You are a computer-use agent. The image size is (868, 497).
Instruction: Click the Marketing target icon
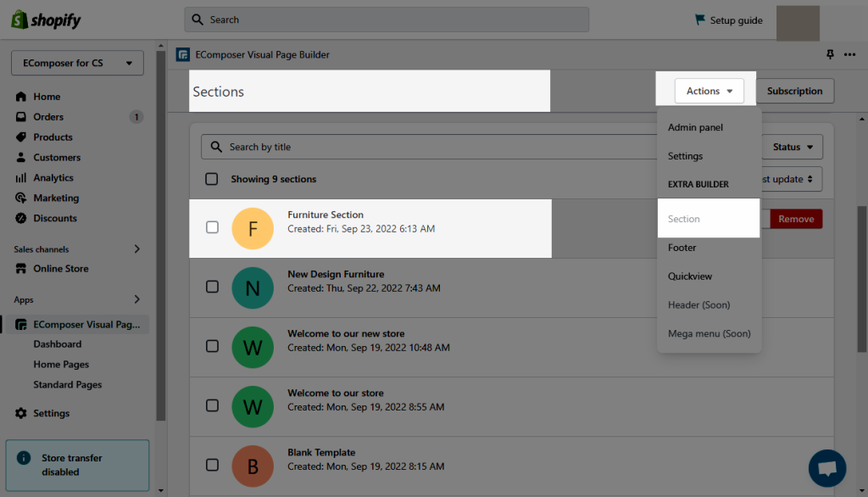click(x=21, y=198)
